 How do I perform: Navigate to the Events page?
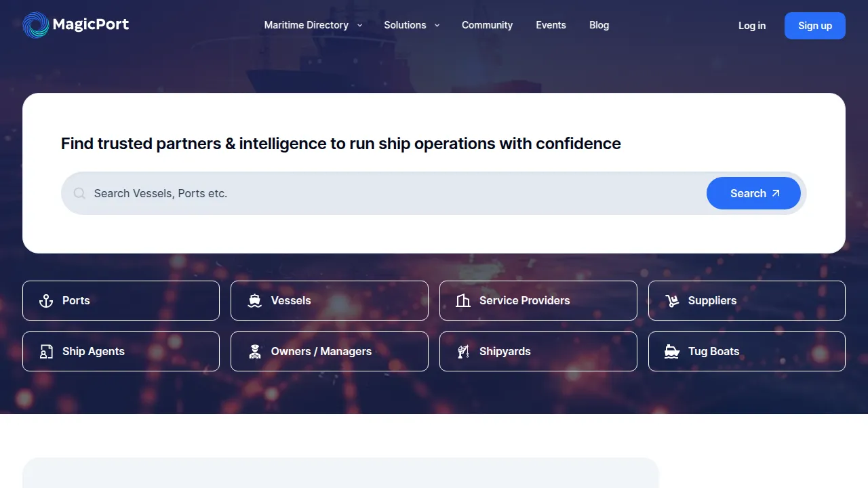pos(551,25)
